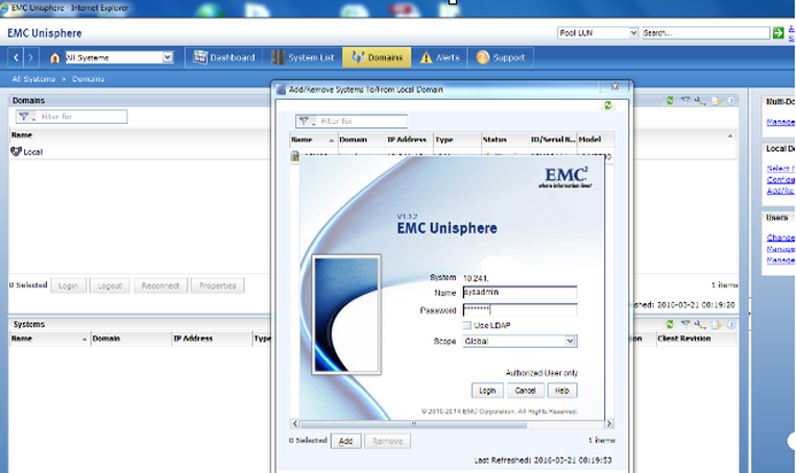Open the Domains panel help icon
796x473 pixels.
point(731,100)
